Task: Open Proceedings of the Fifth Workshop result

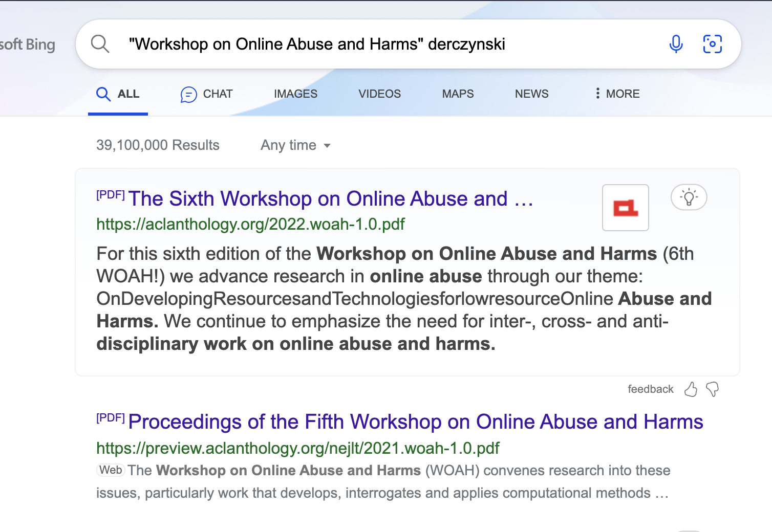Action: click(416, 422)
